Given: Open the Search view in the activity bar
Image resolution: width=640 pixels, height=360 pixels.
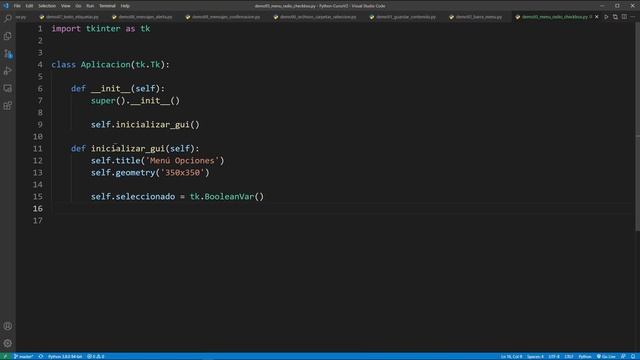Looking at the screenshot, I should 8,18.
